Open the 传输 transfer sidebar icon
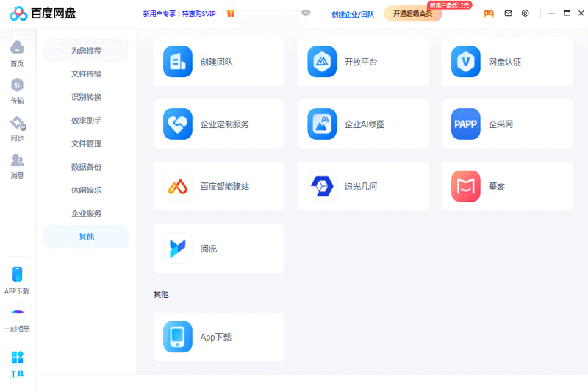This screenshot has width=588, height=392. pyautogui.click(x=17, y=85)
